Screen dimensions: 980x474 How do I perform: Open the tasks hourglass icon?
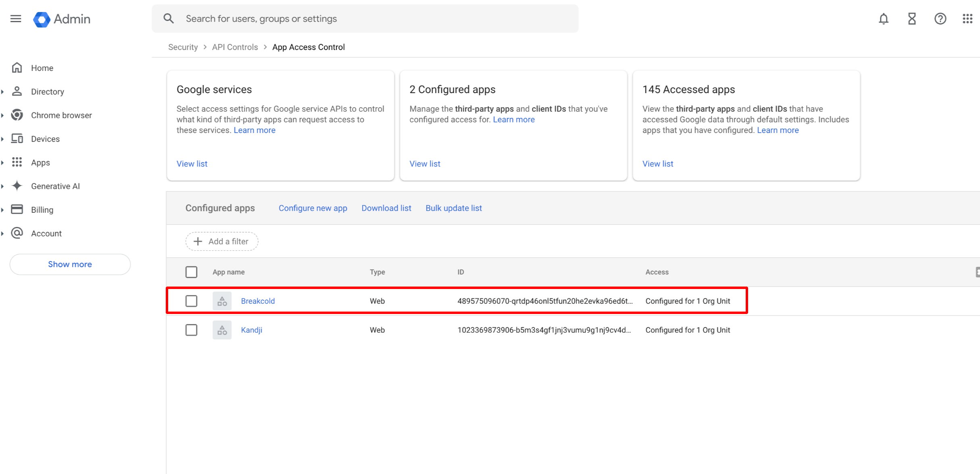click(x=911, y=19)
